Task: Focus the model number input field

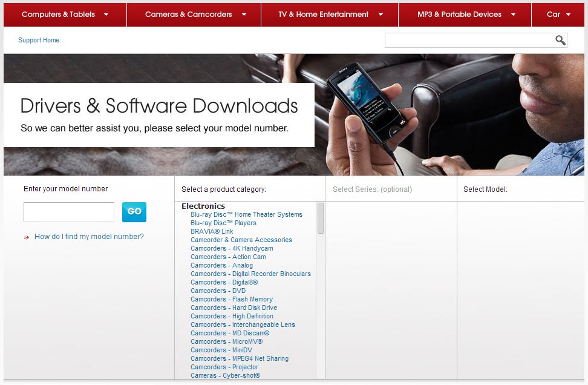Action: tap(69, 212)
